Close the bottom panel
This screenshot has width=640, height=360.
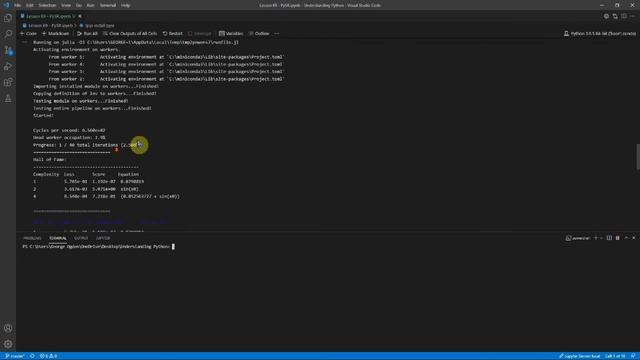633,238
